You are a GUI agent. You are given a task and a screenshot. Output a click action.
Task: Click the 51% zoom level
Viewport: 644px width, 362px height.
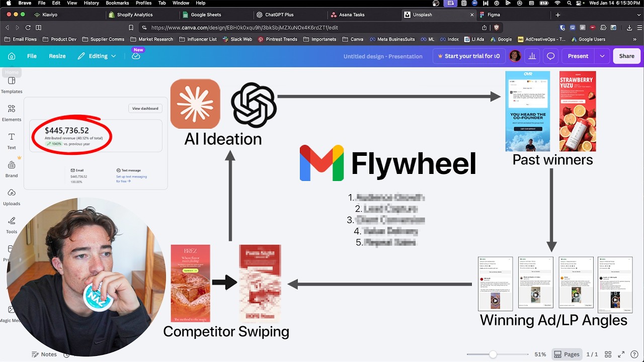click(x=540, y=354)
